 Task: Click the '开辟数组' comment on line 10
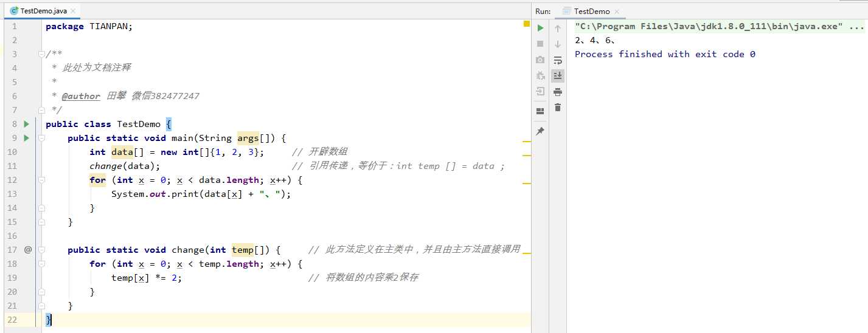[x=320, y=152]
